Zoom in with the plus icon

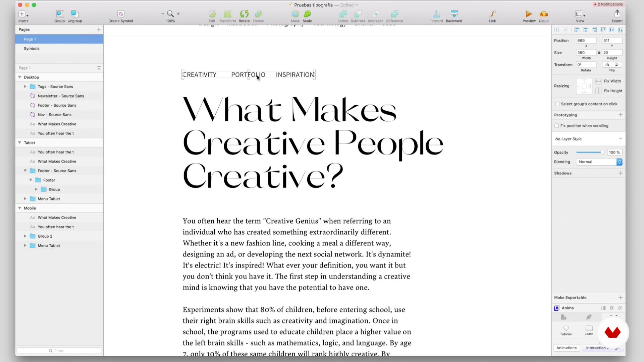click(178, 14)
